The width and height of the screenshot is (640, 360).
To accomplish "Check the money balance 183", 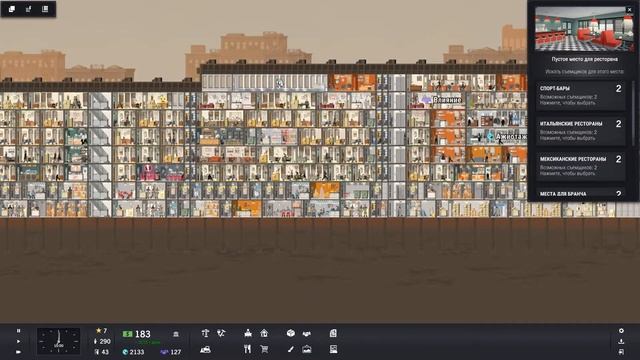I will click(x=137, y=334).
